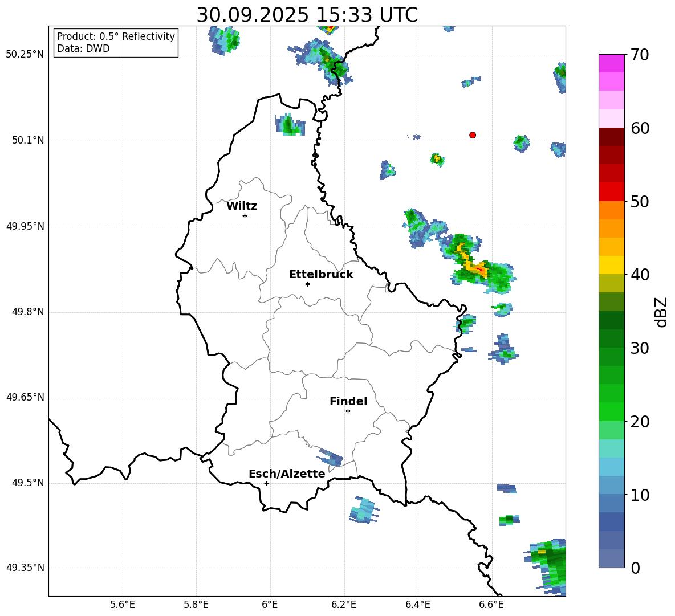The width and height of the screenshot is (675, 616).
Task: Click the 5.8°E longitude label
Action: click(196, 605)
